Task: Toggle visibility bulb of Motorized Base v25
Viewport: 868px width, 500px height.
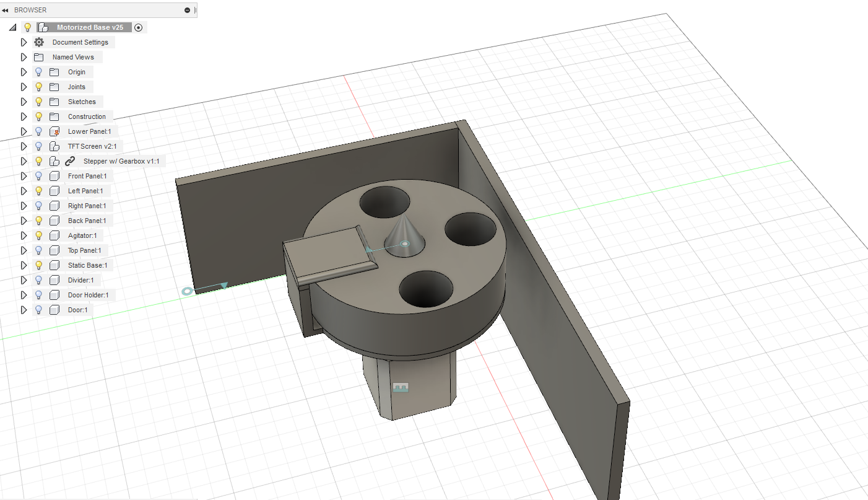Action: pos(27,27)
